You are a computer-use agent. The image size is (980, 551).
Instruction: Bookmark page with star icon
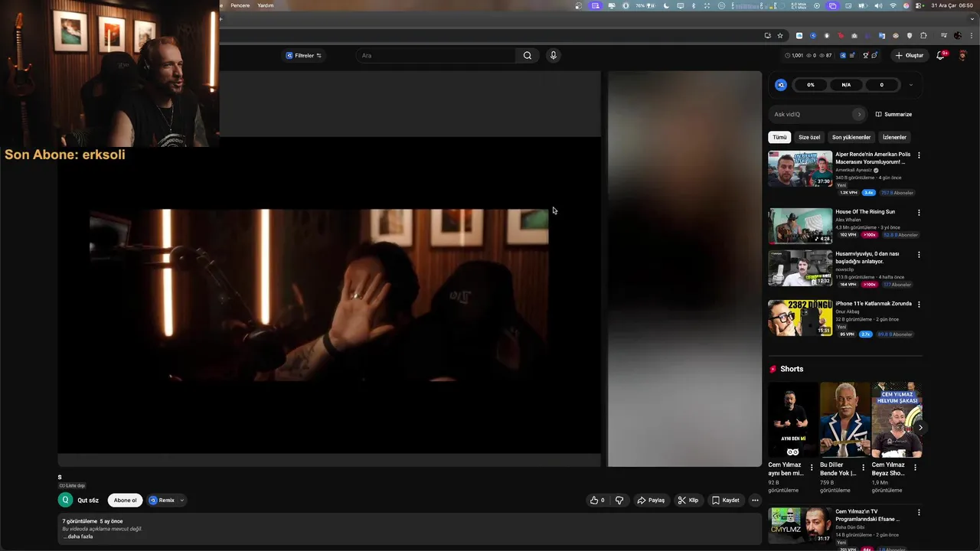tap(780, 35)
